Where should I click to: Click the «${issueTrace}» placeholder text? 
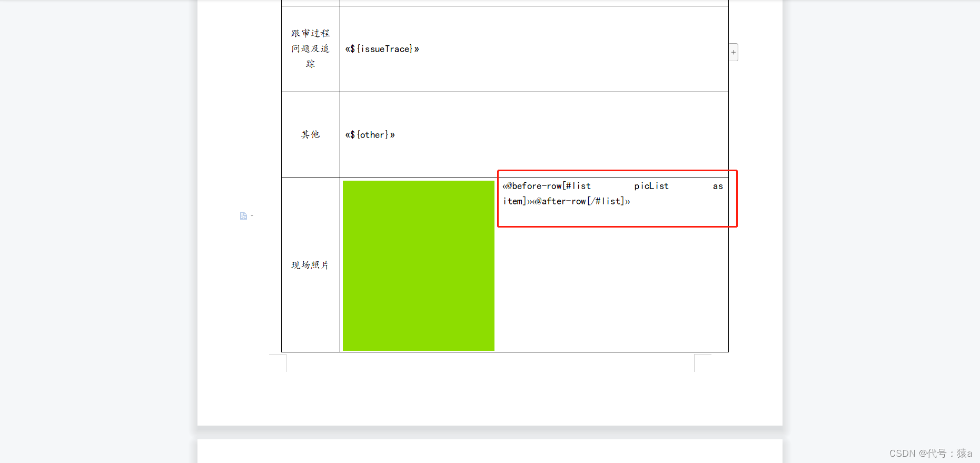pyautogui.click(x=382, y=49)
